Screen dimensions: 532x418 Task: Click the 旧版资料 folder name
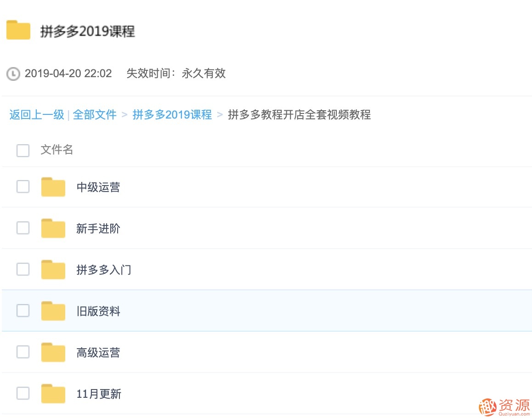[98, 311]
